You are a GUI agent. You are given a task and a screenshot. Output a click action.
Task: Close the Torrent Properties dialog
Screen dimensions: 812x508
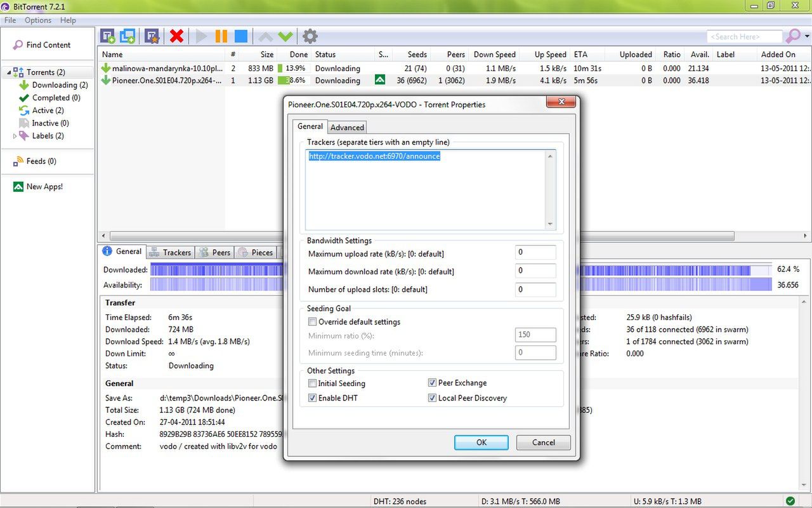[561, 103]
